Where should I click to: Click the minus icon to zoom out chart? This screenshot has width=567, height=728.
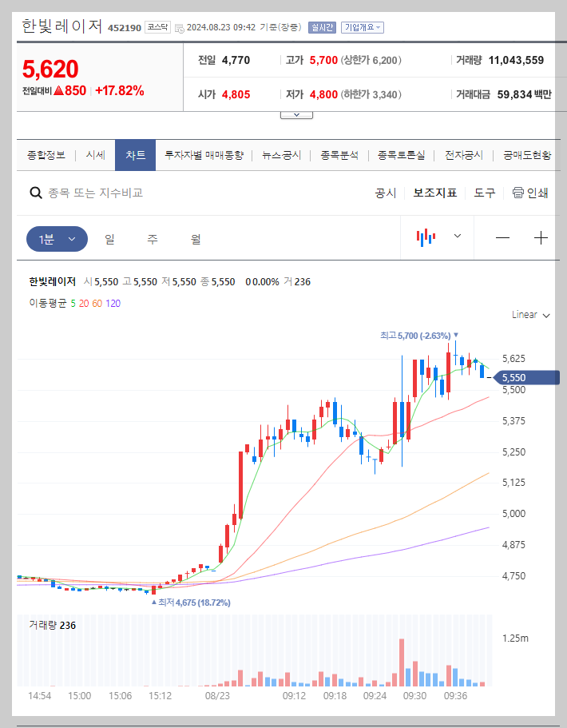pos(502,237)
